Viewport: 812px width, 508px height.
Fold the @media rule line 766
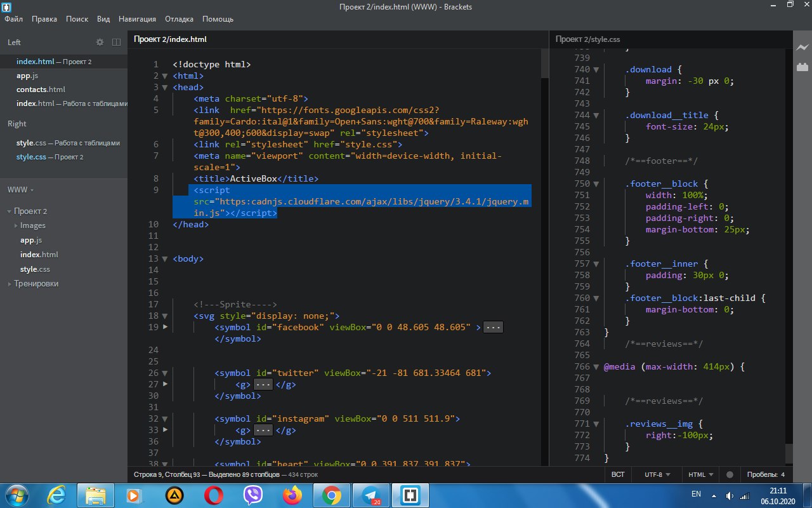tap(596, 367)
